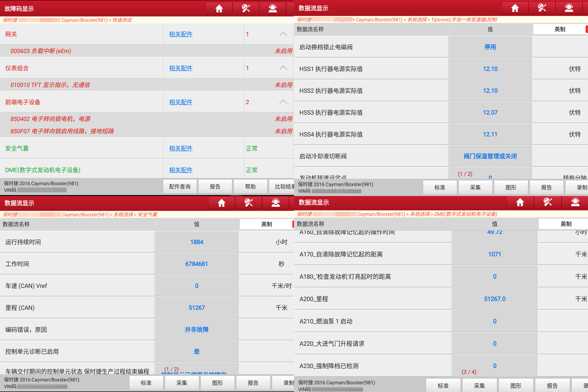Collapse the 前端电子设备 fault group chevron
The image size is (588, 392).
(x=283, y=102)
